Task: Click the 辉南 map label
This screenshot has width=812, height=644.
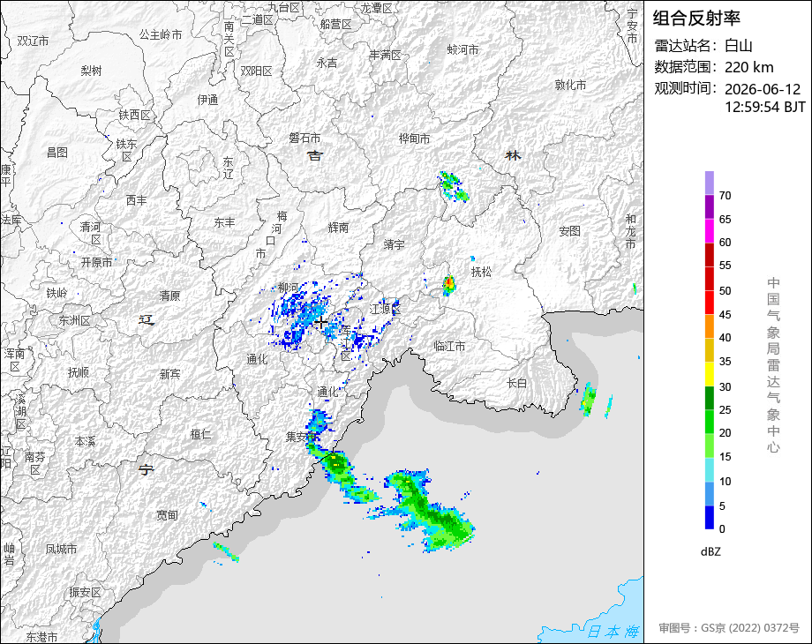Action: 338,228
